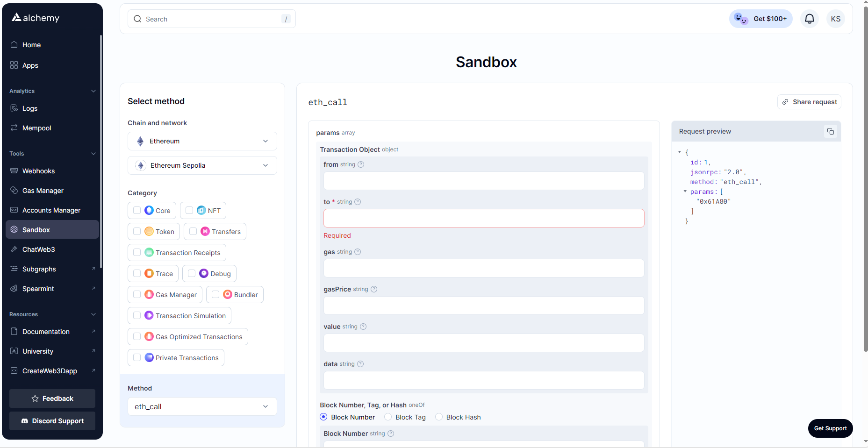This screenshot has height=448, width=868.
Task: Click the search magnifier icon
Action: click(x=137, y=19)
